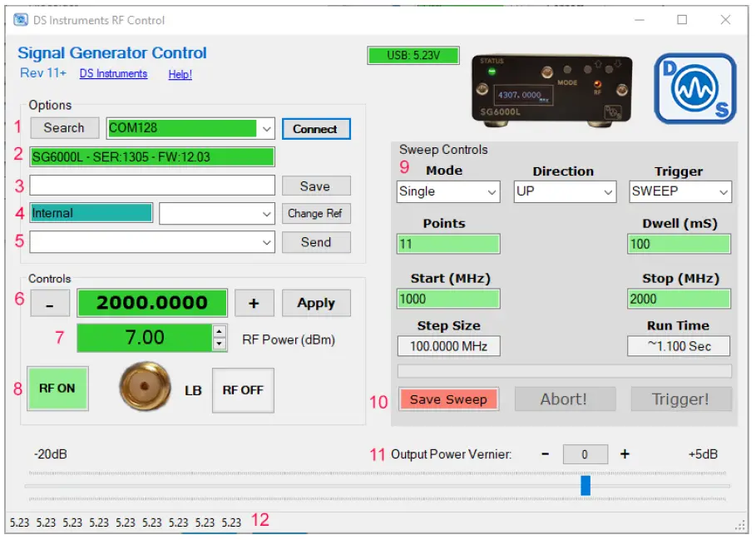The width and height of the screenshot is (756, 540).
Task: Click the app icon in the title bar
Action: [21, 20]
